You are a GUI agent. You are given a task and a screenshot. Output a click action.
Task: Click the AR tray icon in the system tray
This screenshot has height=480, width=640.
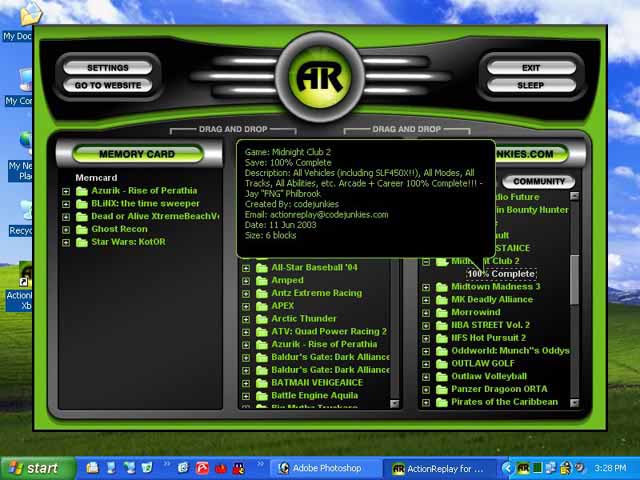(522, 468)
